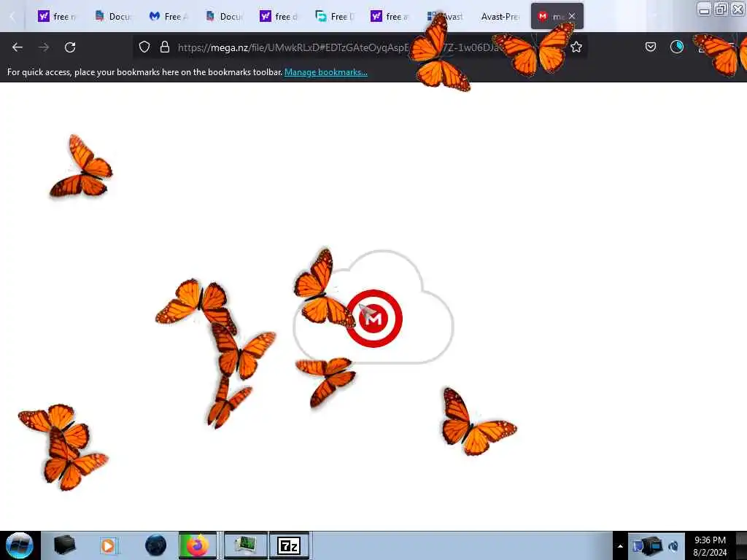Image resolution: width=747 pixels, height=560 pixels.
Task: Bookmark this page with the star icon
Action: point(576,47)
